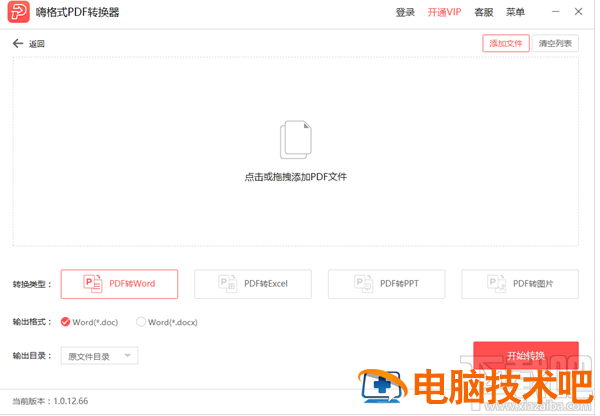Screen dimensions: 600x416
Task: Click the 开始转换 start button
Action: 526,356
